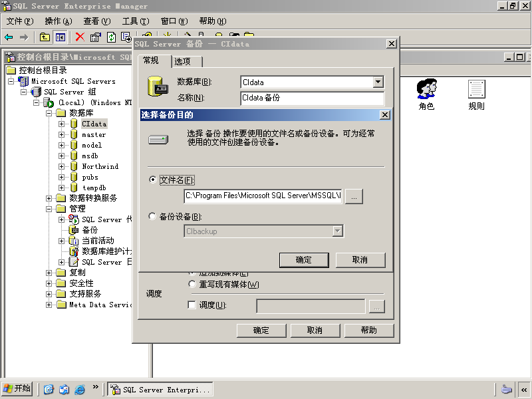Enable the 调度 checkbox
Image resolution: width=532 pixels, height=399 pixels.
pos(192,305)
